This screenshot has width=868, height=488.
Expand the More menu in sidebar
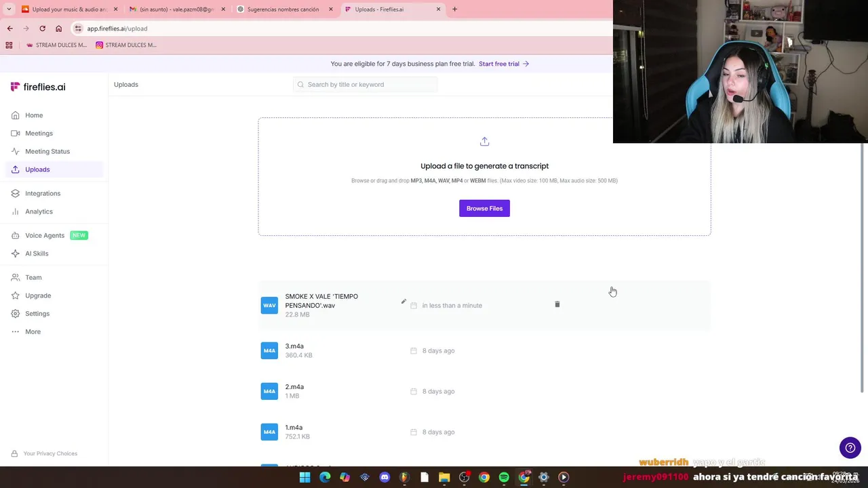[x=54, y=331]
